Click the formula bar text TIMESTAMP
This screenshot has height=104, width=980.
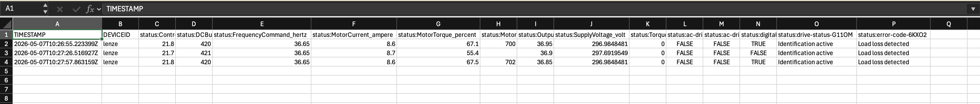125,9
